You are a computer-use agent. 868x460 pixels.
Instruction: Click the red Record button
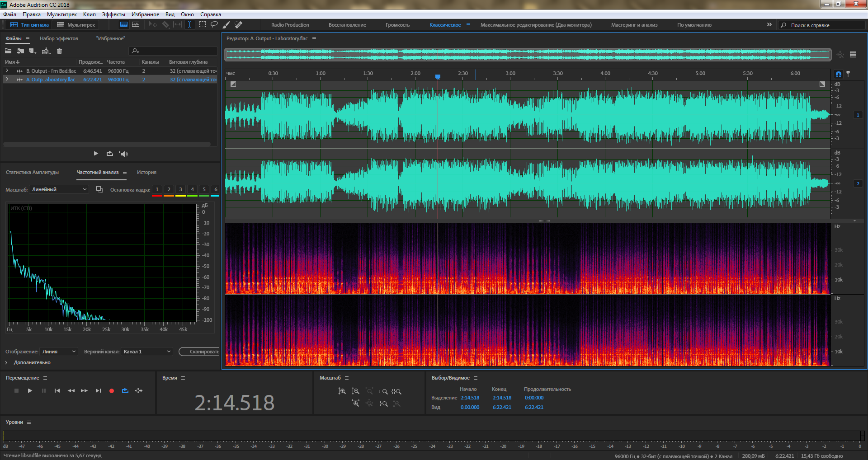[112, 391]
